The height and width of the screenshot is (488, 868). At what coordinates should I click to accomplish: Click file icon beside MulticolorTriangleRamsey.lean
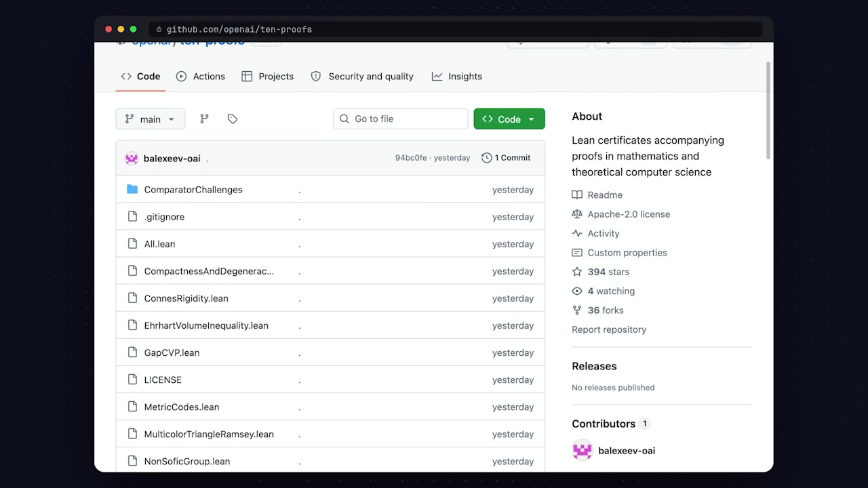point(132,433)
